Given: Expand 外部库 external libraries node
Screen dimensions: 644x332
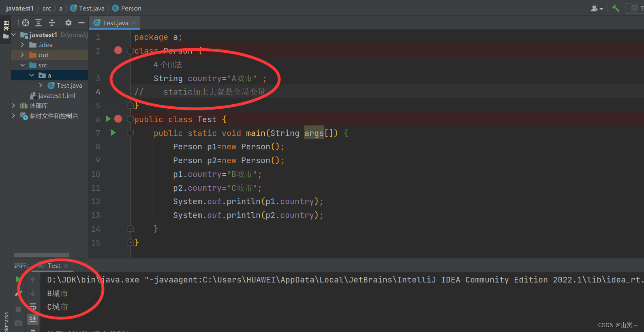Looking at the screenshot, I should coord(13,106).
